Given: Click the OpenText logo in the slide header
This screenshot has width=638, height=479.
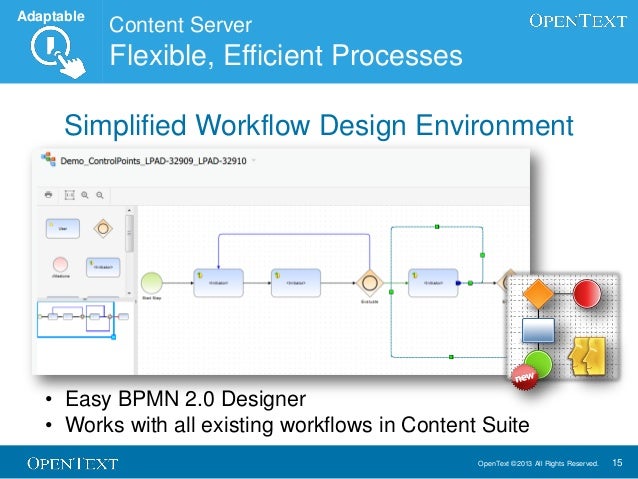Looking at the screenshot, I should coord(578,21).
